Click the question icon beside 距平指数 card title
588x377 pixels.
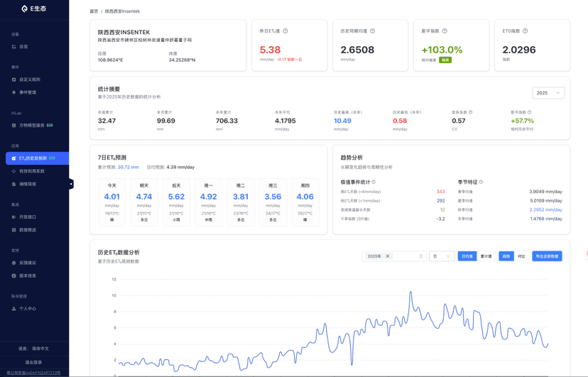445,31
